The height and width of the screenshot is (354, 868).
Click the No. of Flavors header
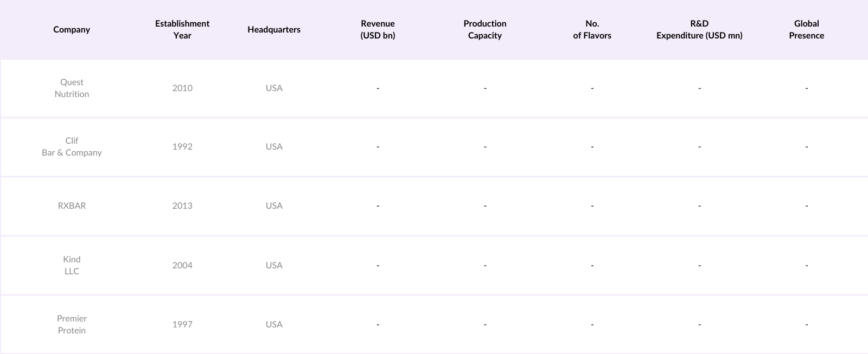click(592, 29)
